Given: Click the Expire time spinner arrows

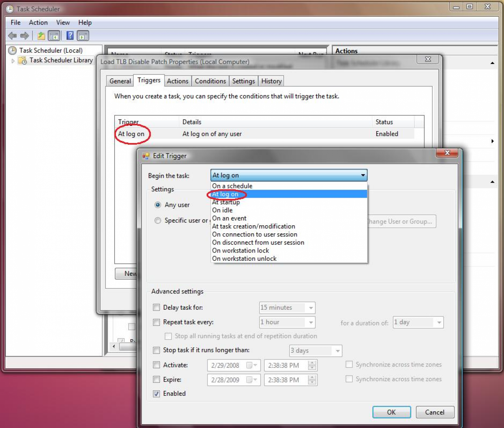Looking at the screenshot, I should pyautogui.click(x=312, y=380).
